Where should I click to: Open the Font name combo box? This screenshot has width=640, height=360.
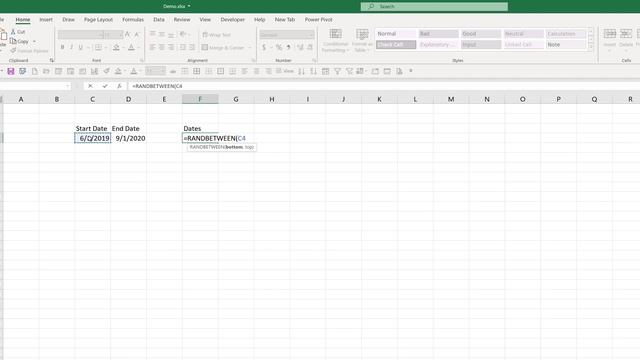pos(80,35)
